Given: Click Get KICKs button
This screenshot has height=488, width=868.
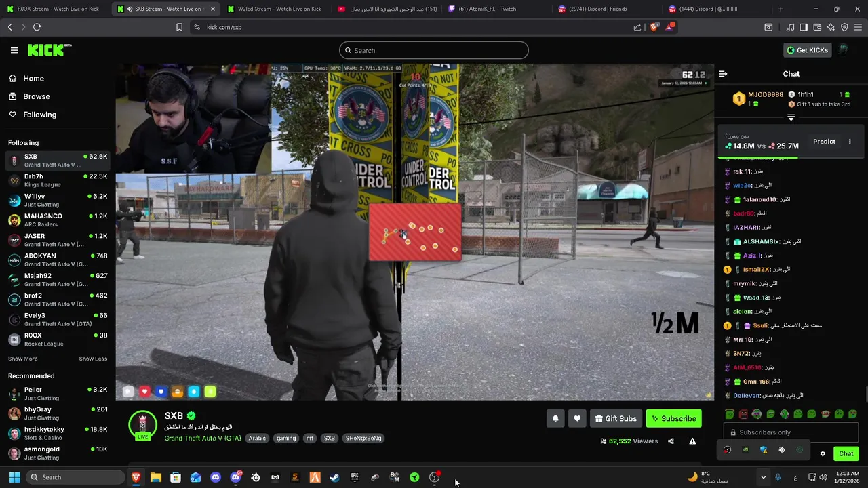Looking at the screenshot, I should 806,50.
